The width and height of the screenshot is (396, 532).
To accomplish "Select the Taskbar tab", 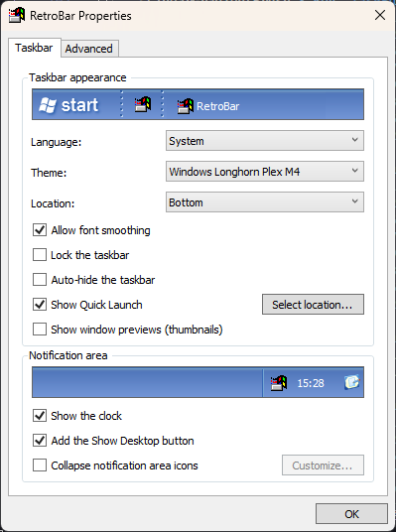I will click(x=34, y=48).
